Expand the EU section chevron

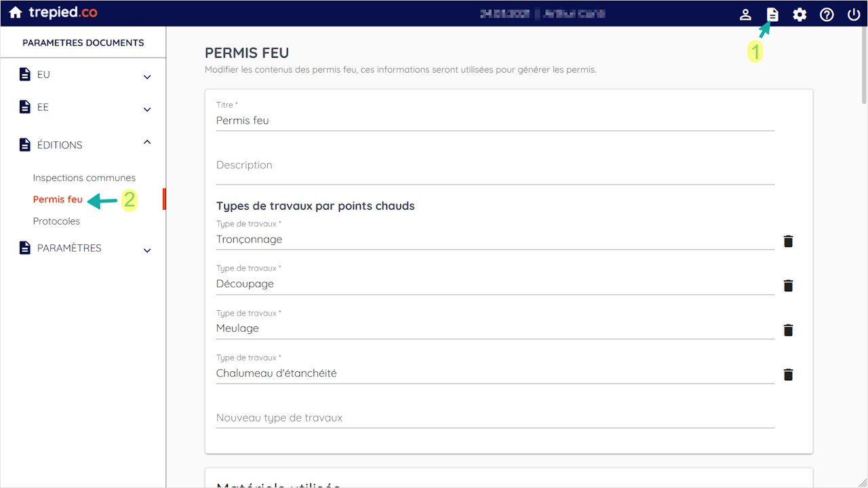(x=147, y=77)
